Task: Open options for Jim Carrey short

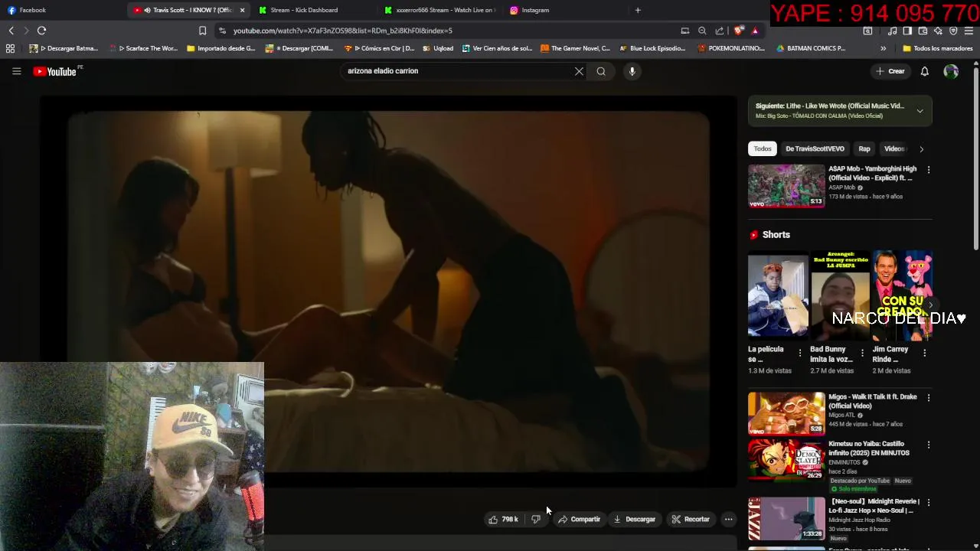Action: (x=924, y=353)
